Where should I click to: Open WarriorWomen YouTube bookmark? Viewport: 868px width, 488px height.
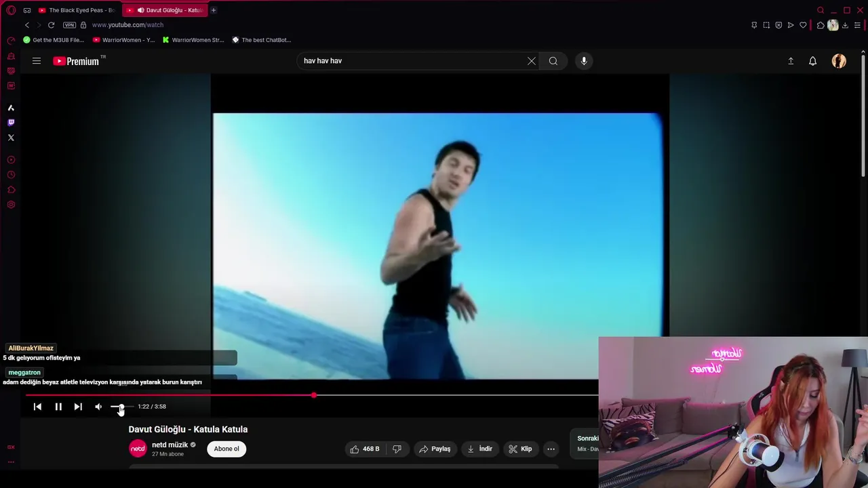point(123,40)
